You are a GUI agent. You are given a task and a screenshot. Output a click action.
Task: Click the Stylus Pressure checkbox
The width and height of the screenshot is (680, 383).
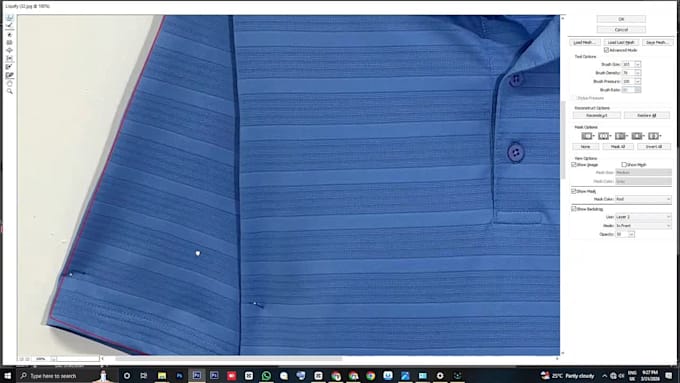[574, 98]
